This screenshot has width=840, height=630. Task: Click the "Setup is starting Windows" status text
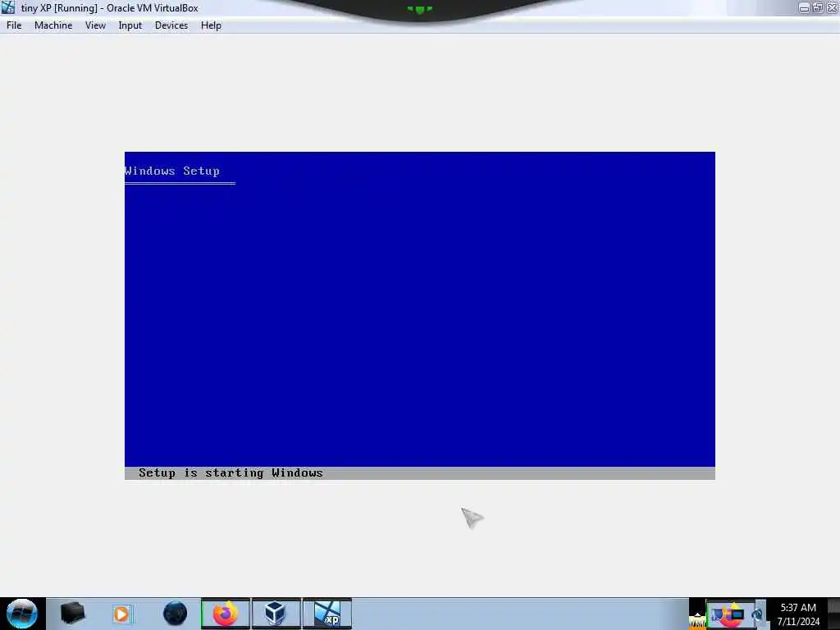[231, 473]
